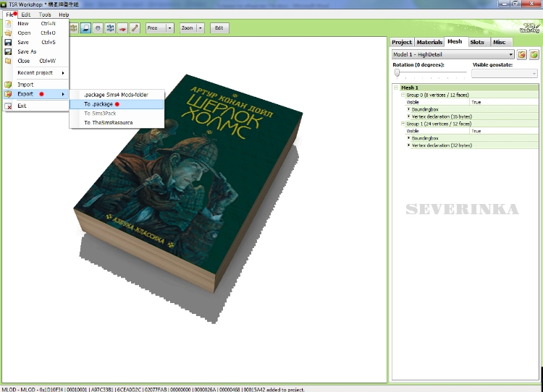Expand Vertex declaration (32 bytes)
Viewport: 543px width, 392px height.
coord(408,145)
